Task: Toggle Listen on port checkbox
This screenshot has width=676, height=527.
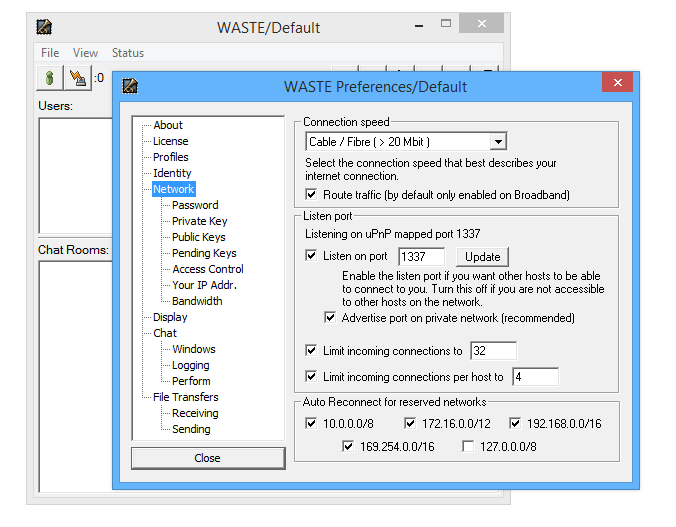Action: coord(311,256)
